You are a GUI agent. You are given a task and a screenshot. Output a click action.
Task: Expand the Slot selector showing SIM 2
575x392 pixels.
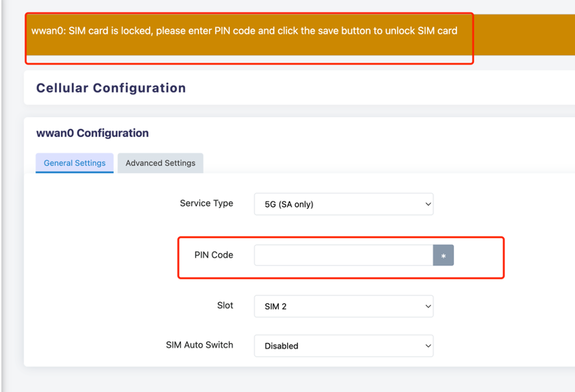[x=343, y=306]
